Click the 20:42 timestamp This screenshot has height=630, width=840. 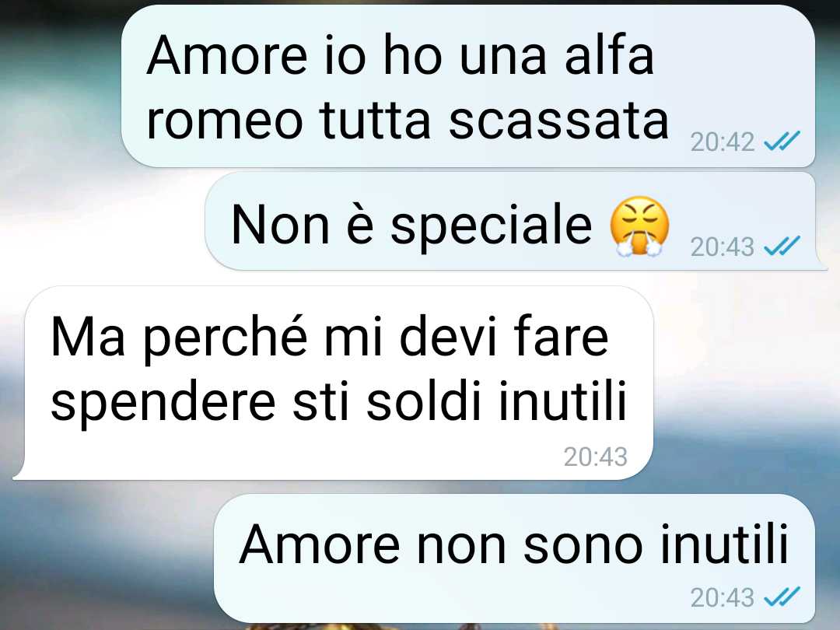pos(722,142)
